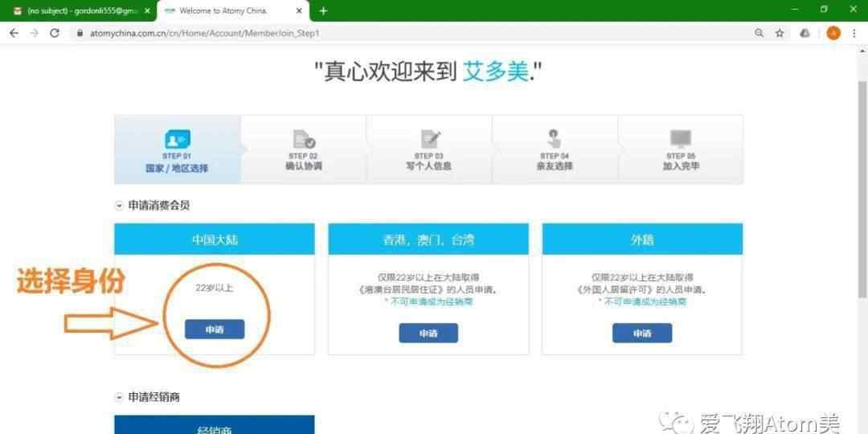
Task: Collapse the 申请消费会员 section
Action: coord(118,206)
